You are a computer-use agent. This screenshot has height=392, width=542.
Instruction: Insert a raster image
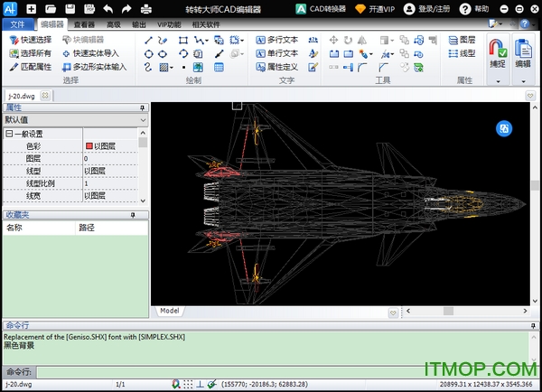pyautogui.click(x=198, y=67)
